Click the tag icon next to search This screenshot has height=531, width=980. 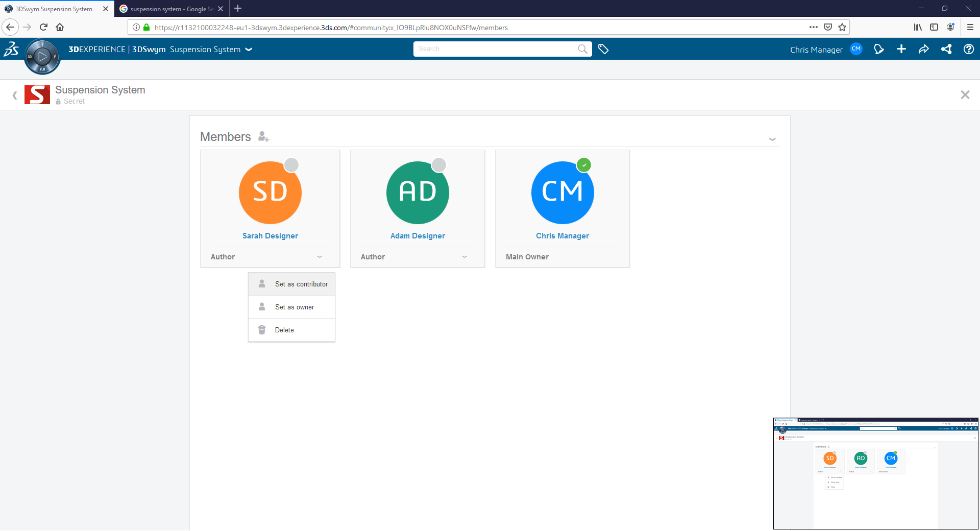[x=603, y=49]
